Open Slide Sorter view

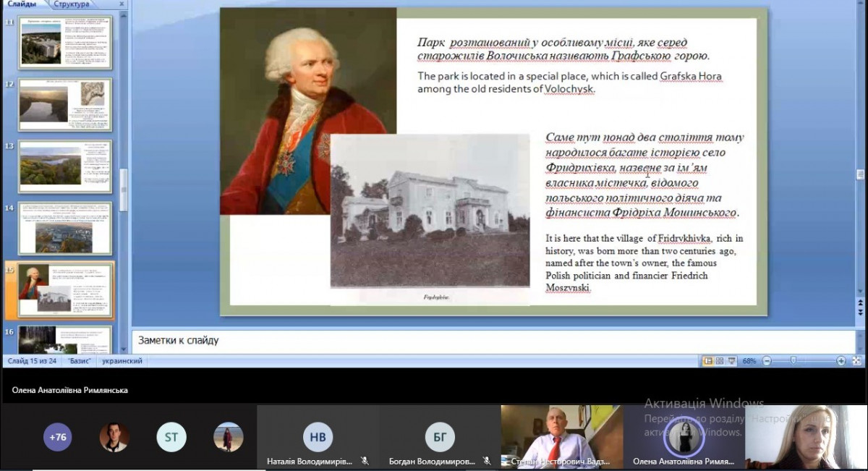click(720, 360)
